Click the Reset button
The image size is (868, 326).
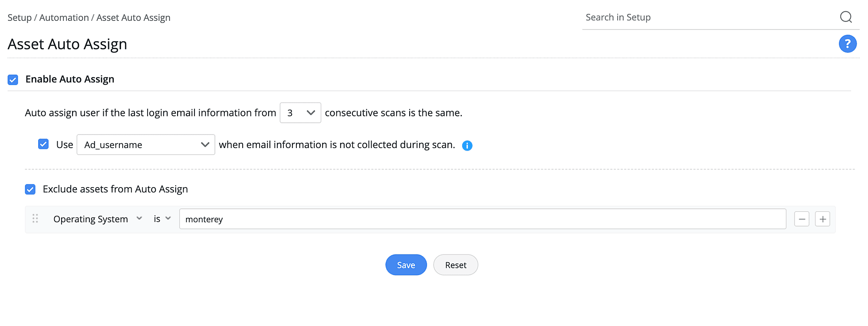456,265
